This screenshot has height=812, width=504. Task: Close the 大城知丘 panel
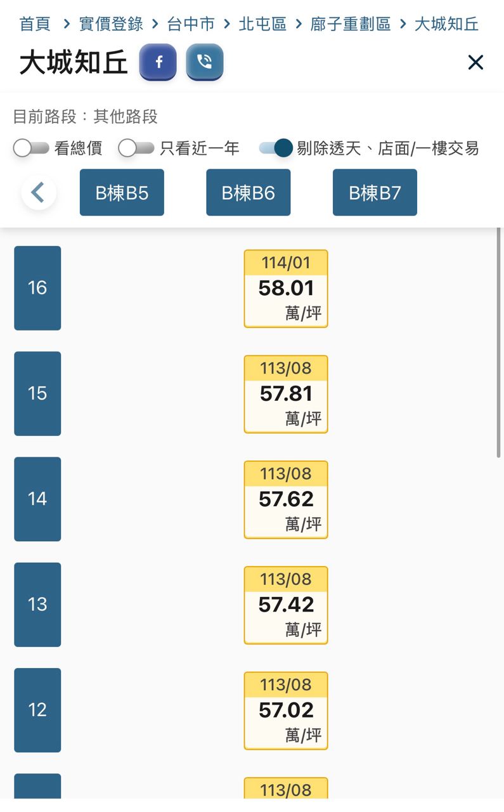coord(475,62)
